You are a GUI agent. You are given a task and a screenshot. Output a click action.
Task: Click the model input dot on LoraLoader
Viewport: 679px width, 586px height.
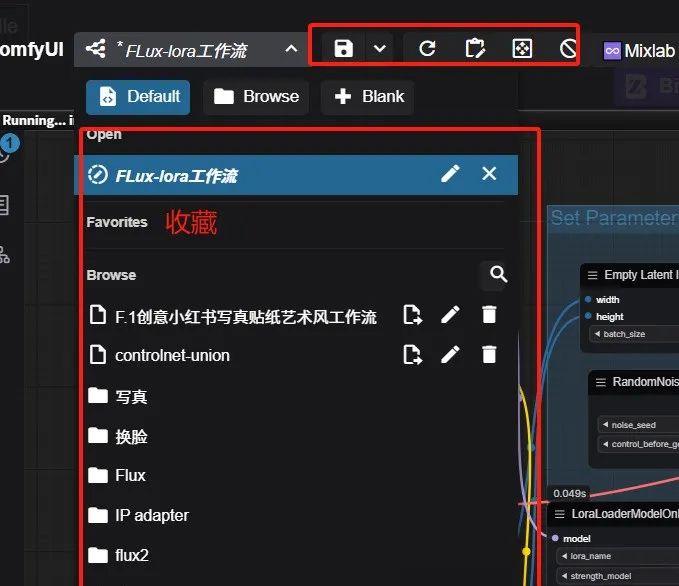(555, 538)
